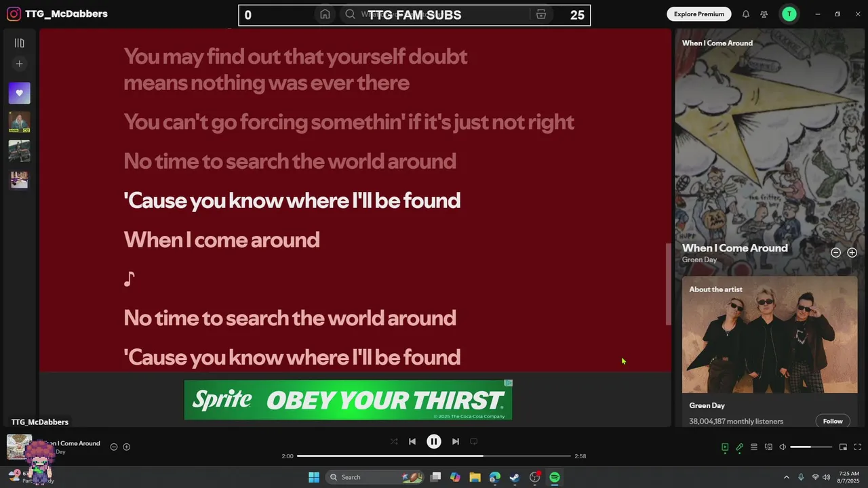Open the What's New notification bell
868x488 pixels.
745,14
